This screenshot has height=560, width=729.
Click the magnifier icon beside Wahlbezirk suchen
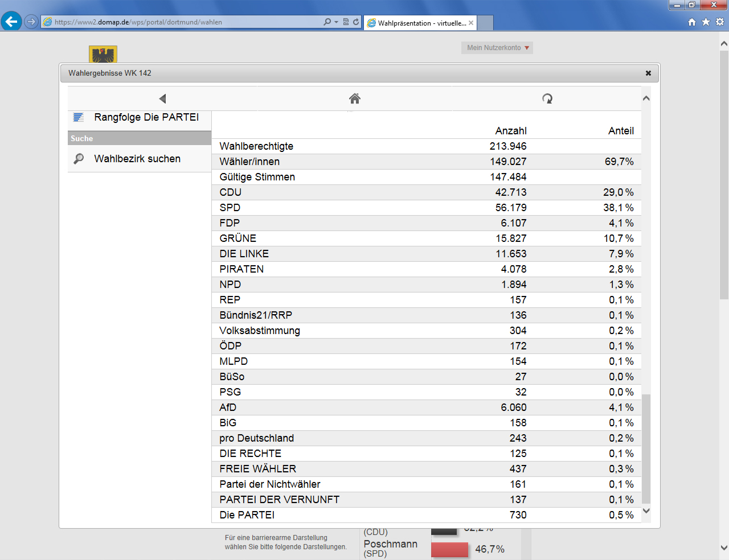[x=79, y=159]
